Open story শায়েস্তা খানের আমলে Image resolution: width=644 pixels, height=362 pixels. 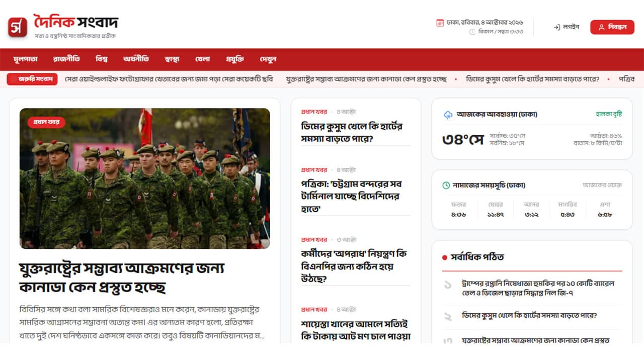pyautogui.click(x=356, y=330)
